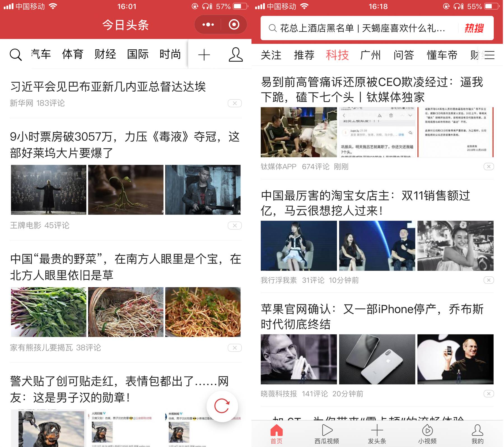
Task: Tap 674评论 comment count
Action: [316, 167]
